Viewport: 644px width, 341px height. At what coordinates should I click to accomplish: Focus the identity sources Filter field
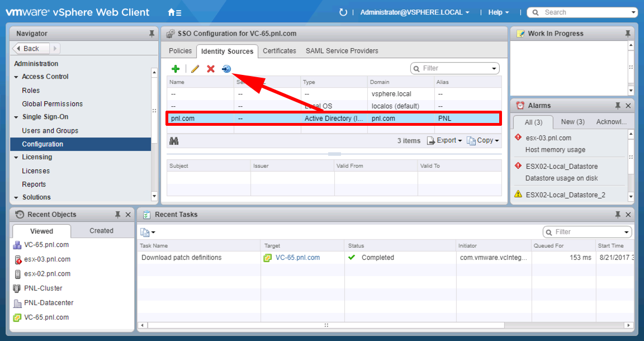tap(455, 69)
